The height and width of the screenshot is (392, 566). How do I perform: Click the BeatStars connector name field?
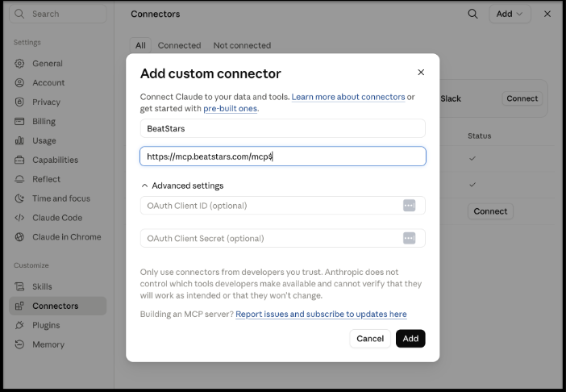click(x=283, y=128)
